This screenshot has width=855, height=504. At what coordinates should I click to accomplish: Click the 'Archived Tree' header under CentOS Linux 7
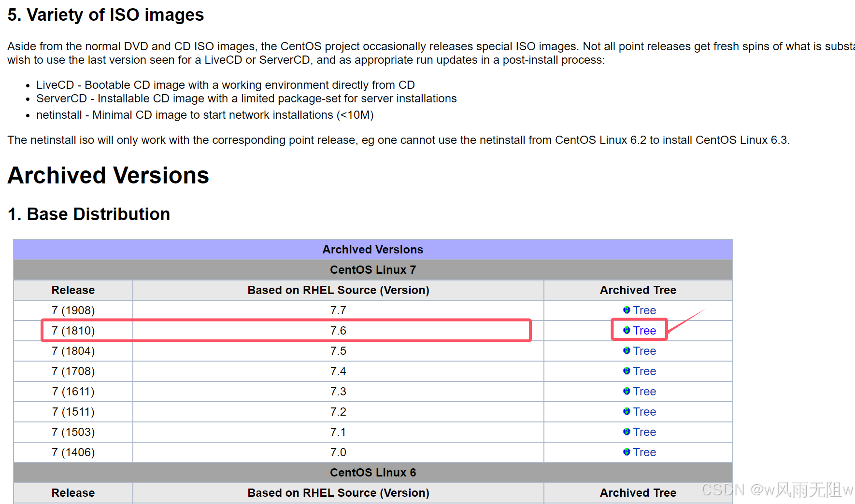click(638, 290)
